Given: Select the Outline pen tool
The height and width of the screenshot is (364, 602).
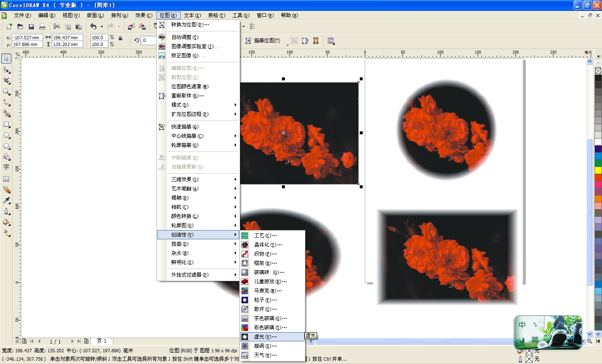Looking at the screenshot, I should pyautogui.click(x=6, y=211).
